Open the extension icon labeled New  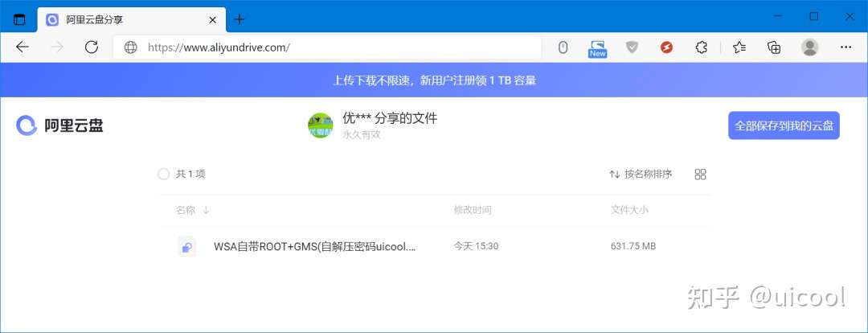[597, 48]
